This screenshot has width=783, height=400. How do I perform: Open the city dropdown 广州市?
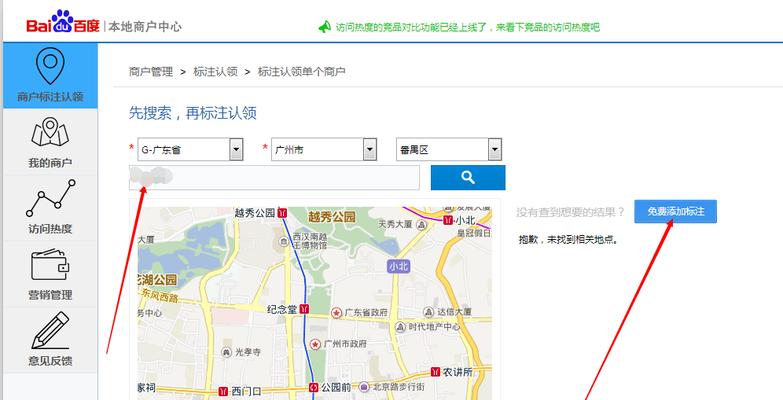tap(324, 149)
